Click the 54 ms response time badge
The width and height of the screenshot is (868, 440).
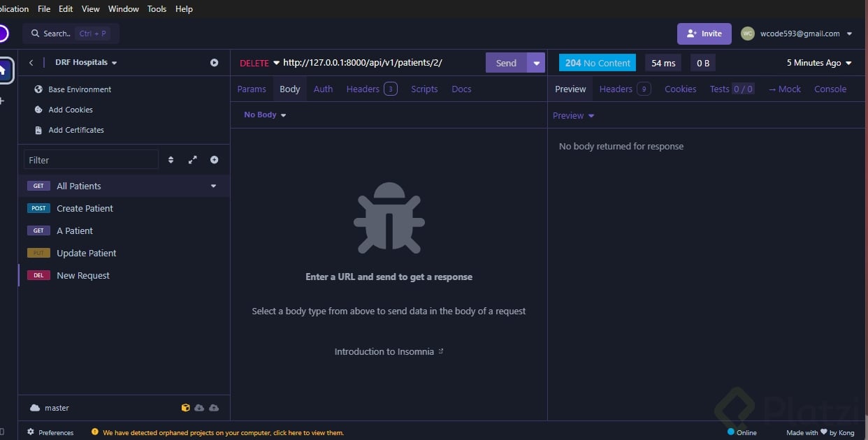pyautogui.click(x=663, y=63)
